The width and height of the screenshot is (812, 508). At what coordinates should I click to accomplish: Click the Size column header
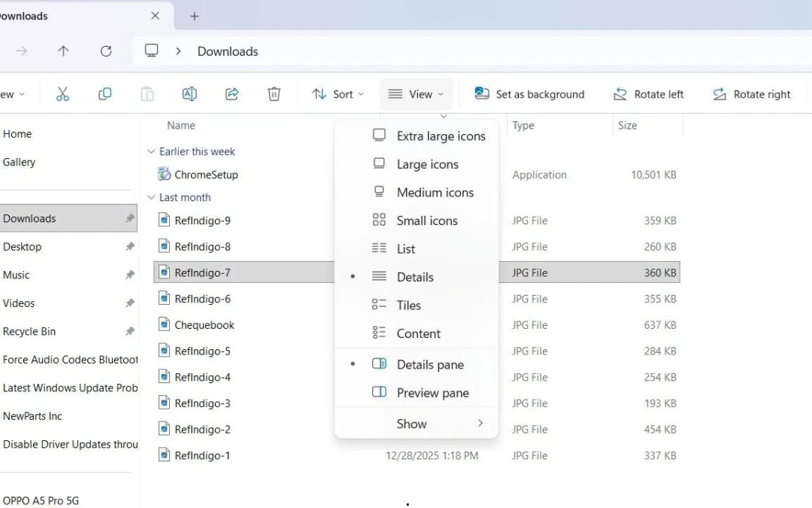(x=628, y=125)
